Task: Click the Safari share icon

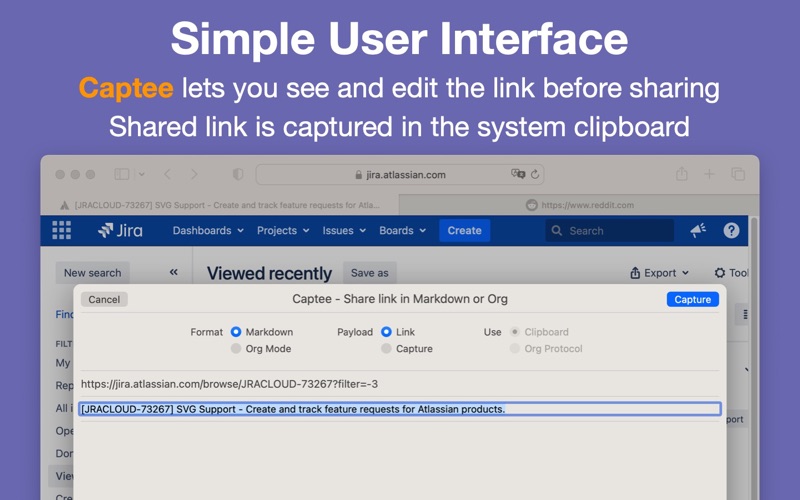Action: (682, 174)
